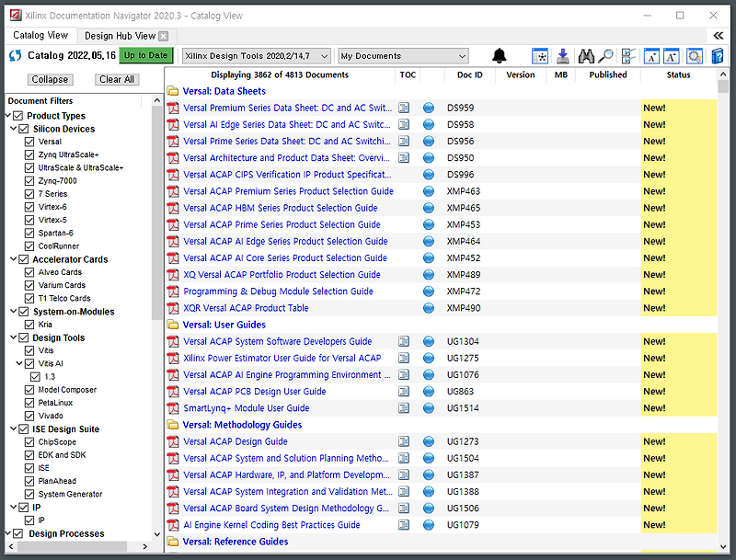Click the Up to Date button
Image resolution: width=736 pixels, height=560 pixels.
pyautogui.click(x=146, y=56)
